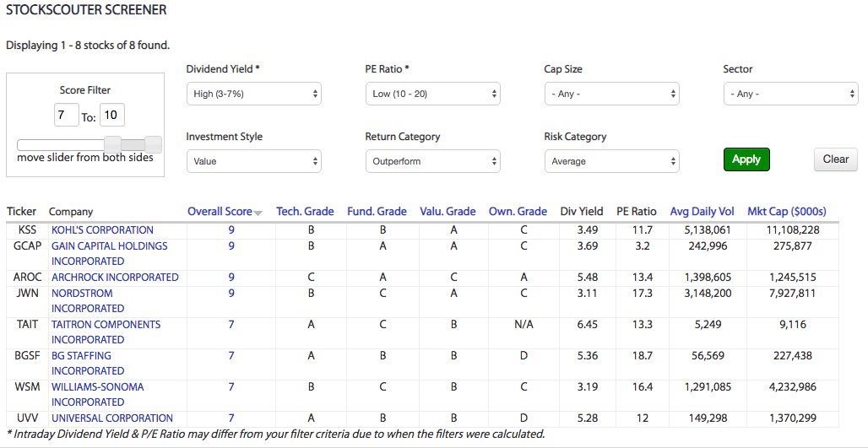
Task: Click overall score 9 for GCAP
Action: pos(231,246)
